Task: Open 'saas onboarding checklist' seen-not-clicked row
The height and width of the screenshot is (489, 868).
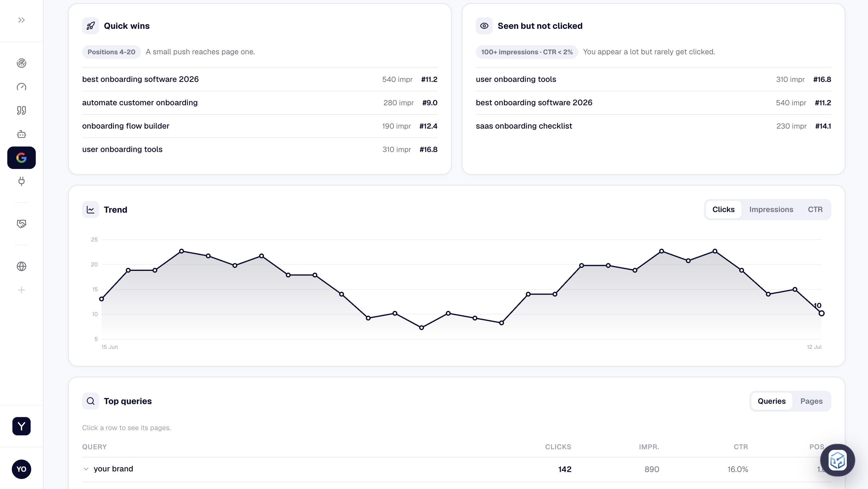Action: click(x=653, y=126)
